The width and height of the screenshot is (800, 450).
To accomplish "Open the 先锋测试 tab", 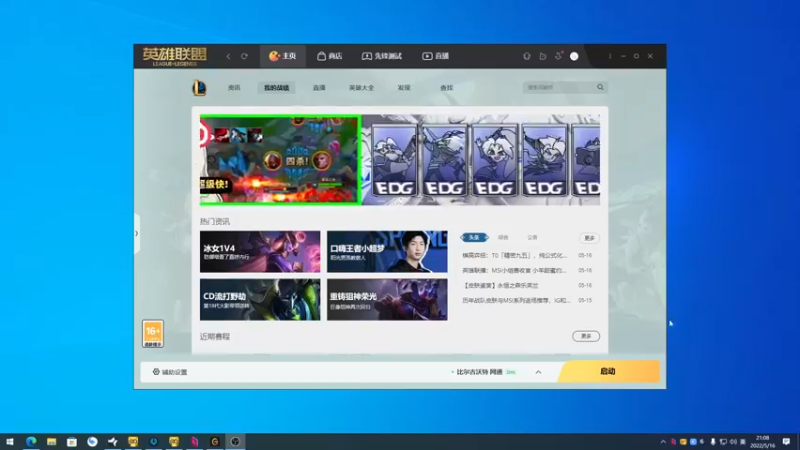I will (382, 56).
